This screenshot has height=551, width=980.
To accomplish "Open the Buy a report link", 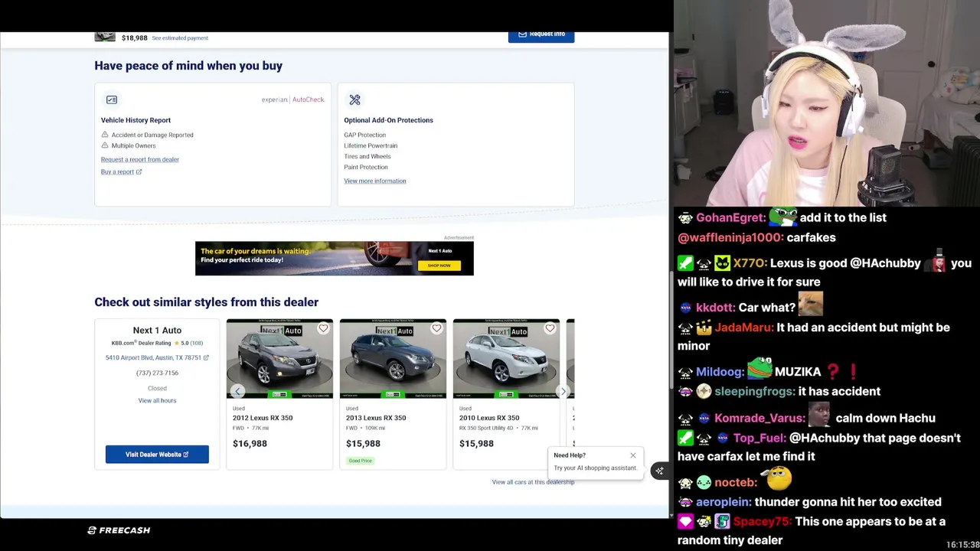I will pos(121,171).
